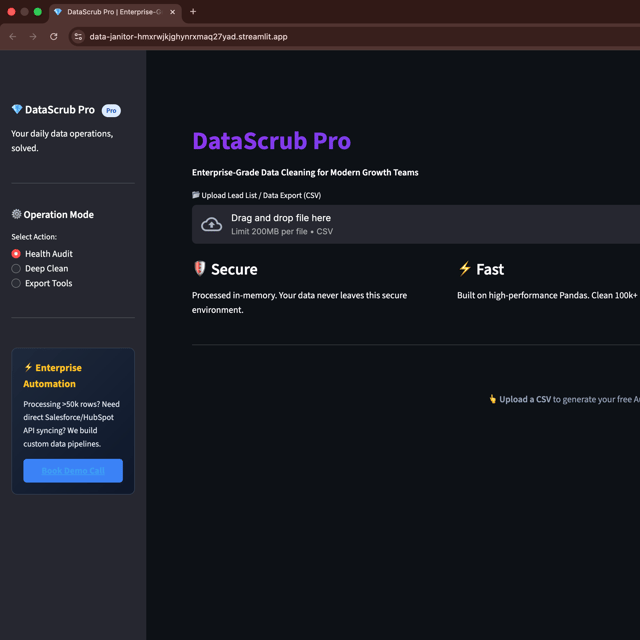The height and width of the screenshot is (640, 640).
Task: Click the 'Select Action:' label
Action: pos(34,237)
